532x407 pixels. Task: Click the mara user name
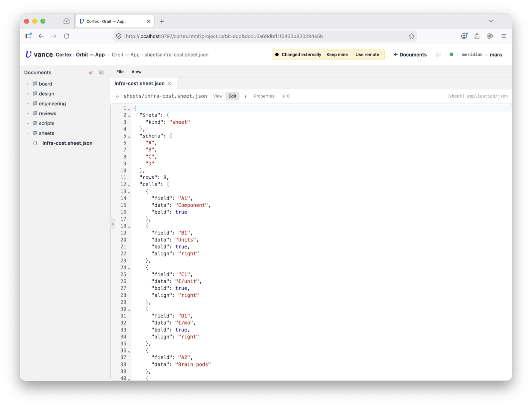tap(496, 55)
